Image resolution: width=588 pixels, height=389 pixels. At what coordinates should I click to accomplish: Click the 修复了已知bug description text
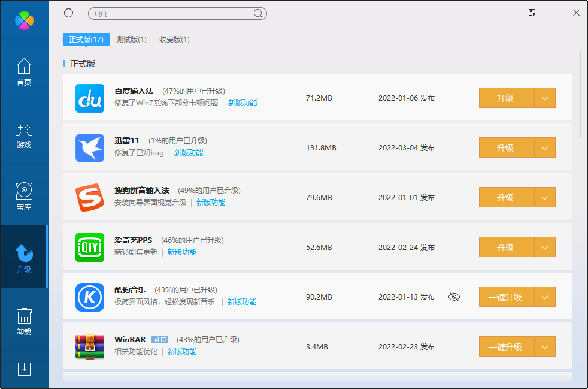(139, 153)
